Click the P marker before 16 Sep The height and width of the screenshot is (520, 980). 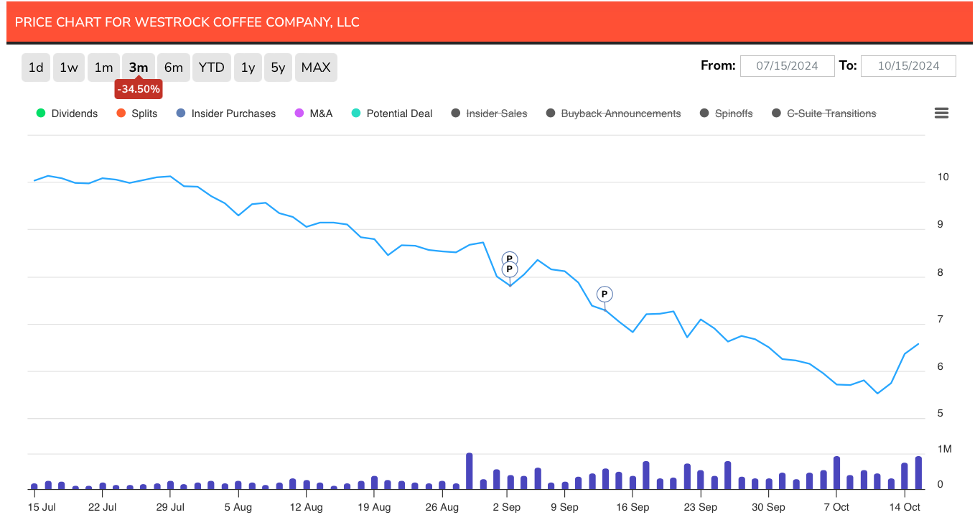coord(605,294)
